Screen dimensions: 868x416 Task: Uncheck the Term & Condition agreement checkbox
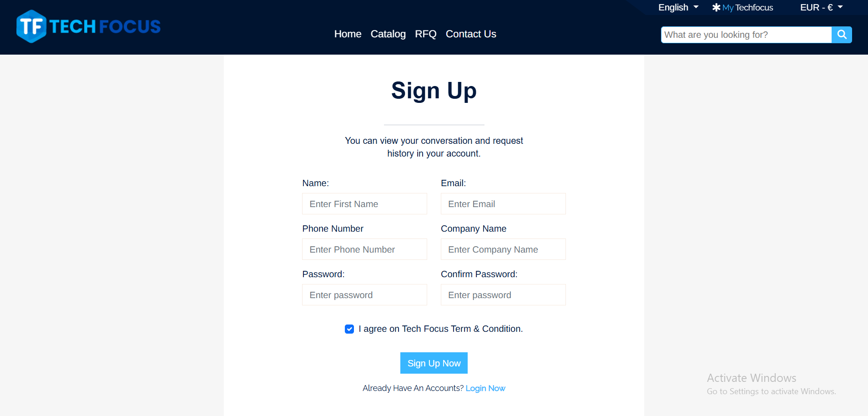click(x=349, y=329)
